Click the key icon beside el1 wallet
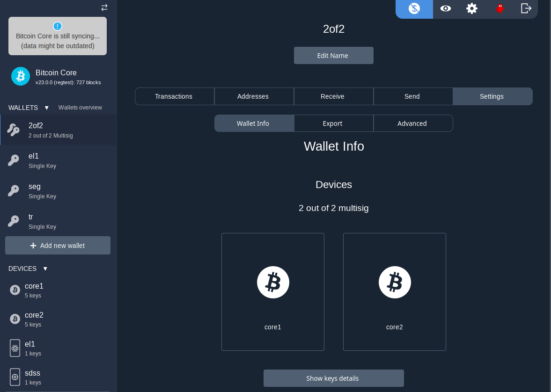This screenshot has width=551, height=392. [14, 160]
